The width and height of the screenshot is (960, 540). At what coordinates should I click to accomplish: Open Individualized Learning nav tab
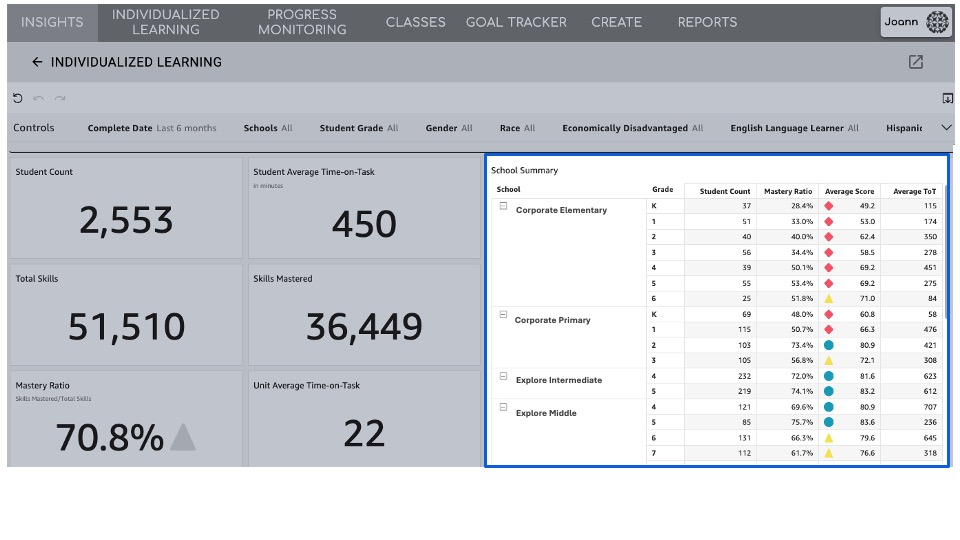point(165,23)
